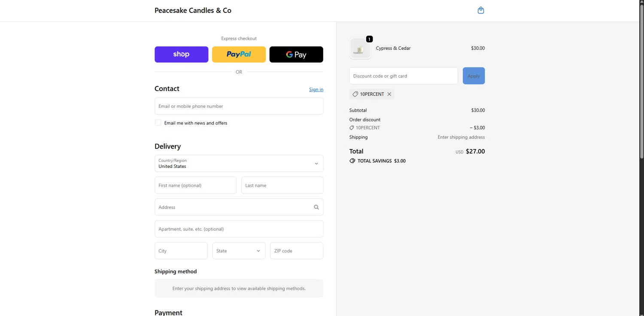Open the State dropdown
The width and height of the screenshot is (644, 316).
[239, 251]
